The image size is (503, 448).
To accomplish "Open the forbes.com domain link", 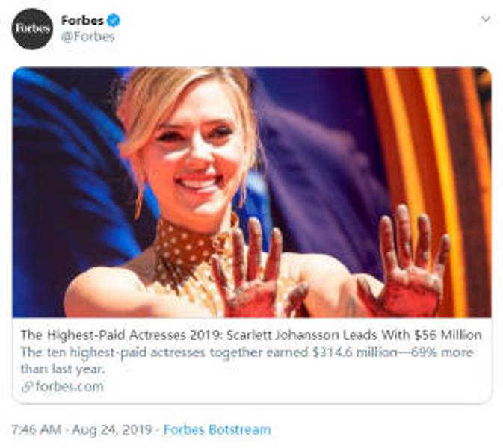I will pos(68,386).
